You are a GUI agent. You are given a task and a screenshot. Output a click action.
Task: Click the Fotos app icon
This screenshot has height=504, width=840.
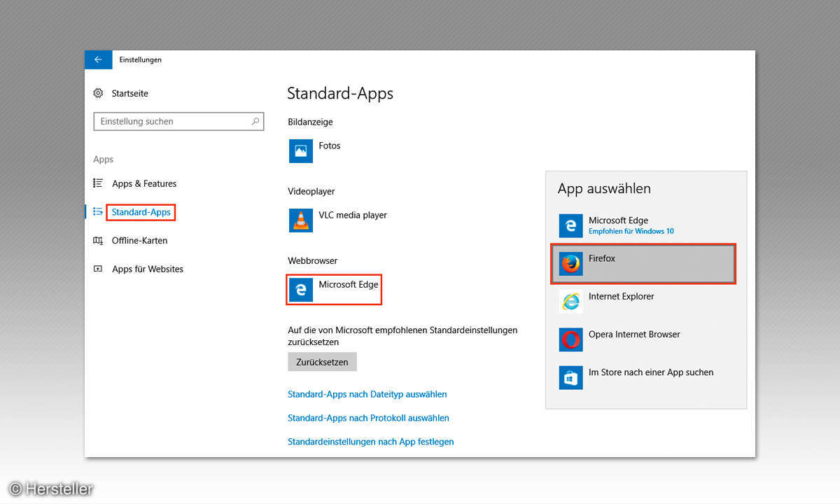tap(301, 150)
